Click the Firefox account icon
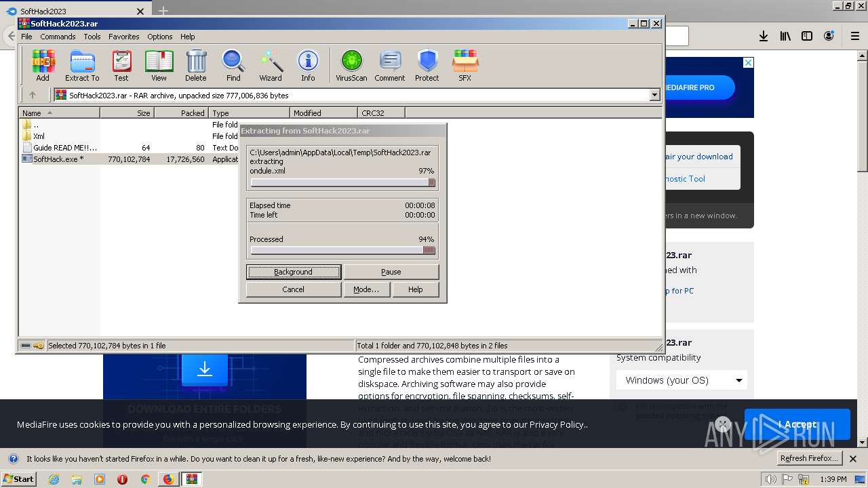Image resolution: width=868 pixels, height=488 pixels. [x=829, y=37]
